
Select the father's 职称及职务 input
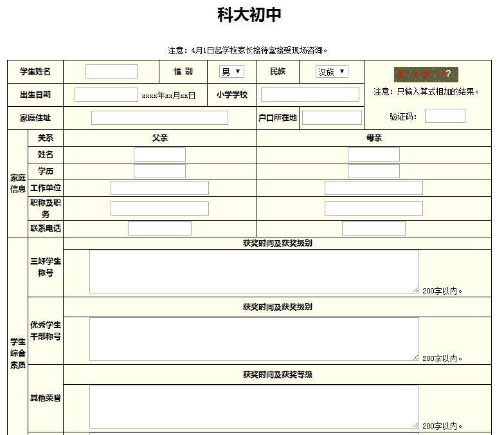click(x=159, y=208)
